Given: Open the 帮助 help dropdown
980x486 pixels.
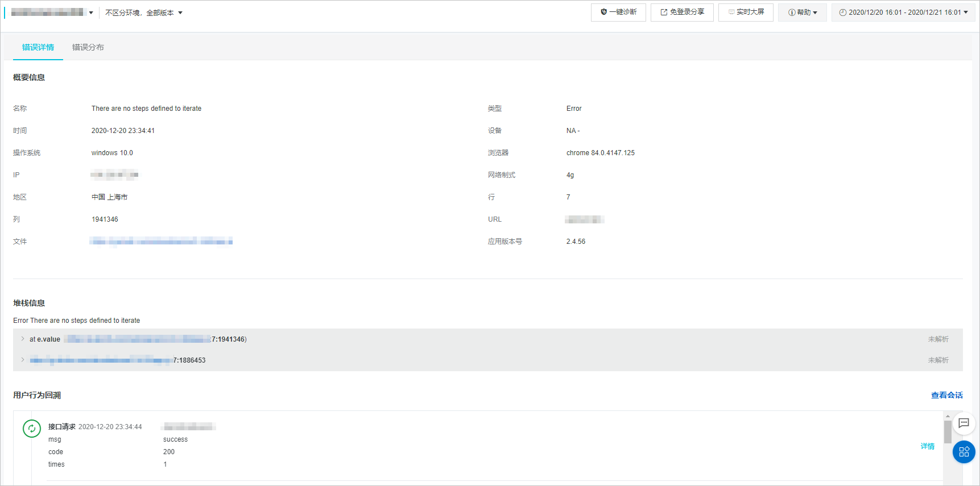Looking at the screenshot, I should click(803, 13).
